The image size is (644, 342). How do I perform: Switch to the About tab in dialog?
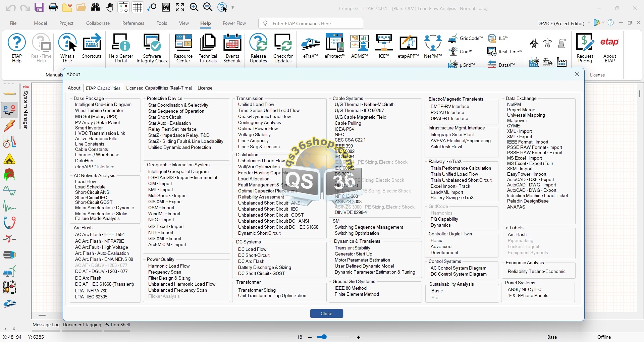[x=74, y=88]
